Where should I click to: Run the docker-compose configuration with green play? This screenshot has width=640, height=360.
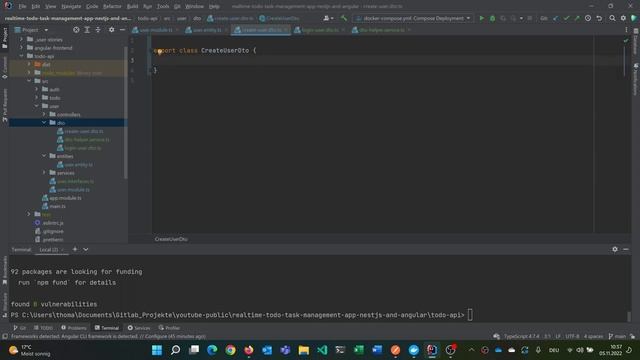click(x=482, y=18)
